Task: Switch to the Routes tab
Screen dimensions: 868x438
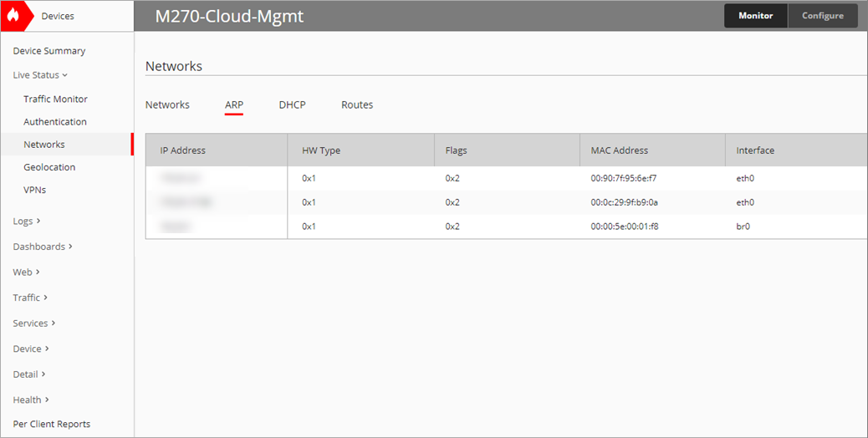Action: pos(357,104)
